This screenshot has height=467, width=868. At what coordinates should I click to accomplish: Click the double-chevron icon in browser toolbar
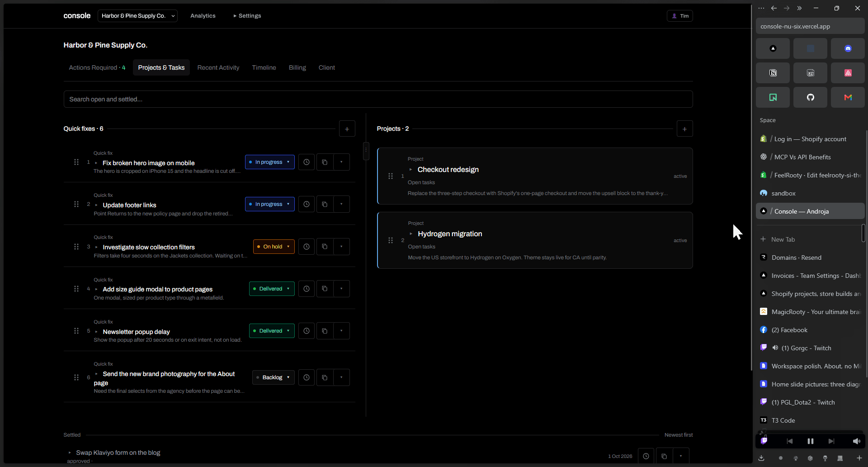[799, 8]
